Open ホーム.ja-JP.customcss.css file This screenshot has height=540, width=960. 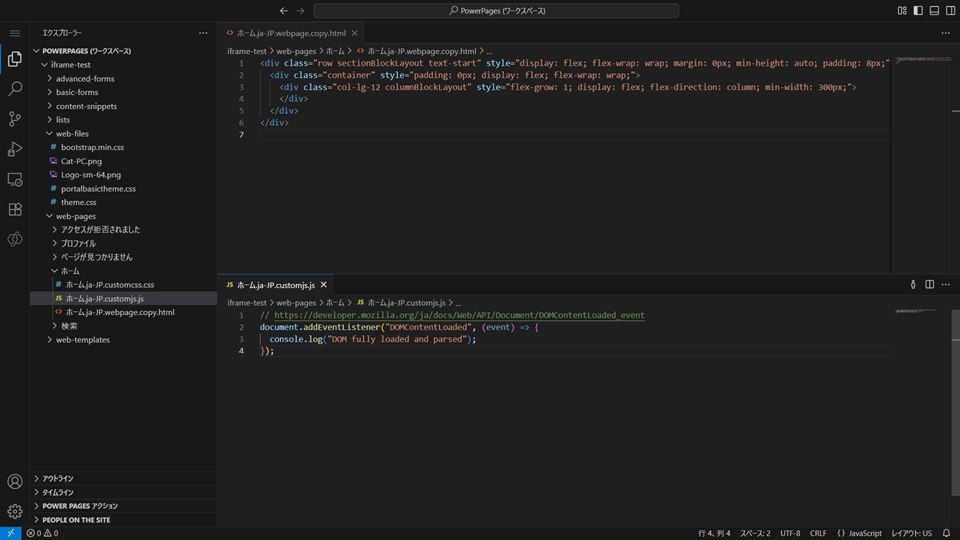(x=124, y=285)
